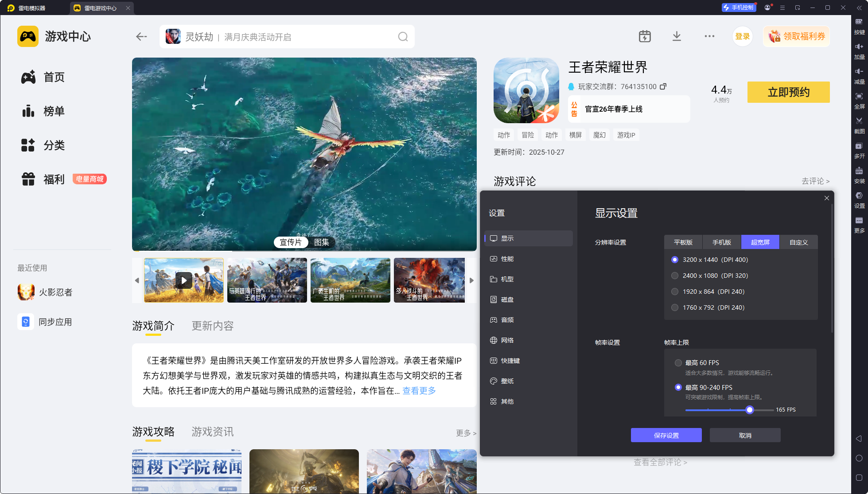Image resolution: width=868 pixels, height=494 pixels.
Task: Open the calendar reservation icon
Action: pos(645,36)
